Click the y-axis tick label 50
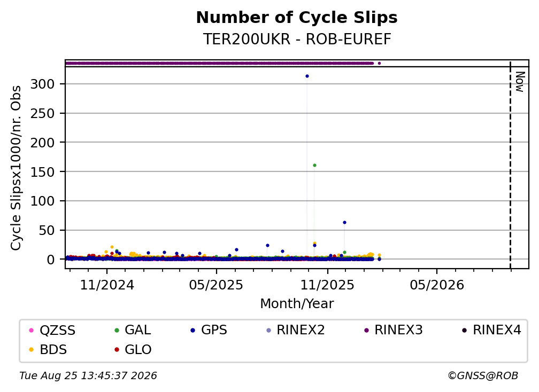This screenshot has height=392, width=539. tap(47, 230)
